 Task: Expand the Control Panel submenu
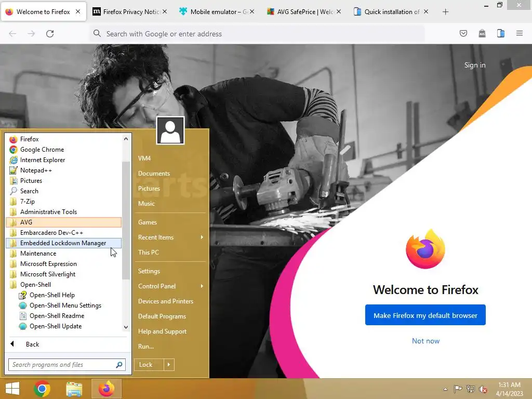coord(170,286)
